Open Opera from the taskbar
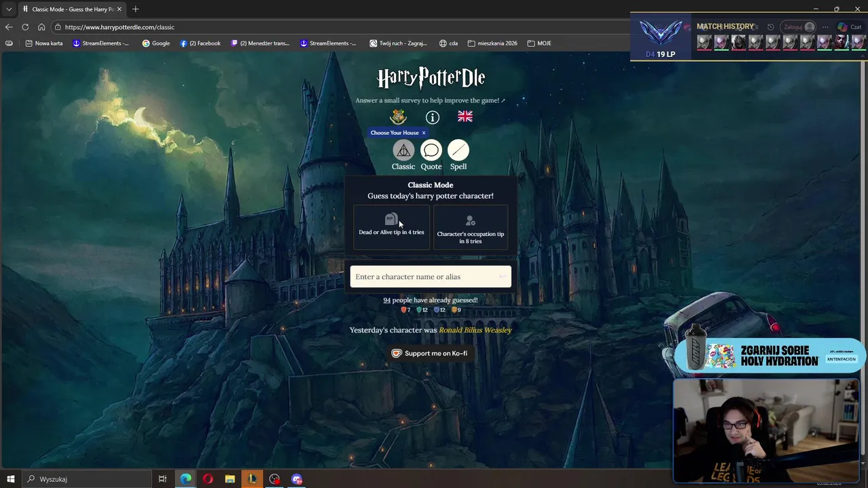868x488 pixels. 208,479
